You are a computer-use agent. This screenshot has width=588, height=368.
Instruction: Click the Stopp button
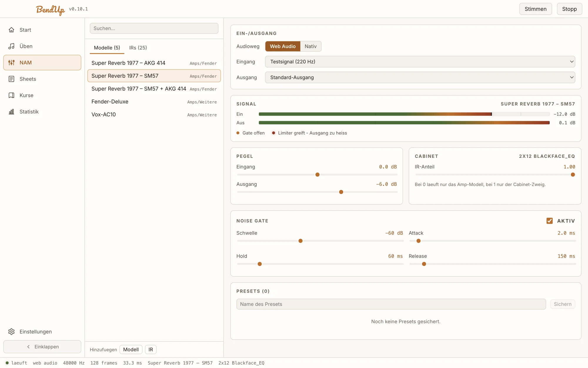[569, 9]
